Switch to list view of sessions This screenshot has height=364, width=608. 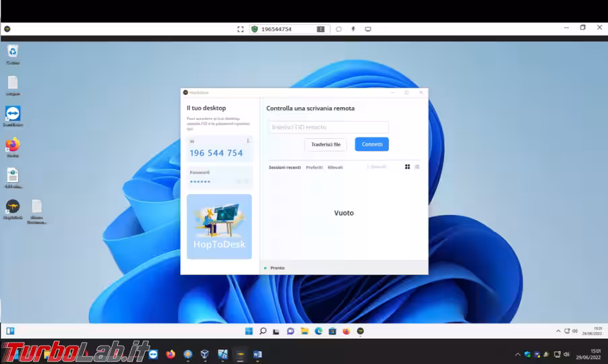click(417, 166)
